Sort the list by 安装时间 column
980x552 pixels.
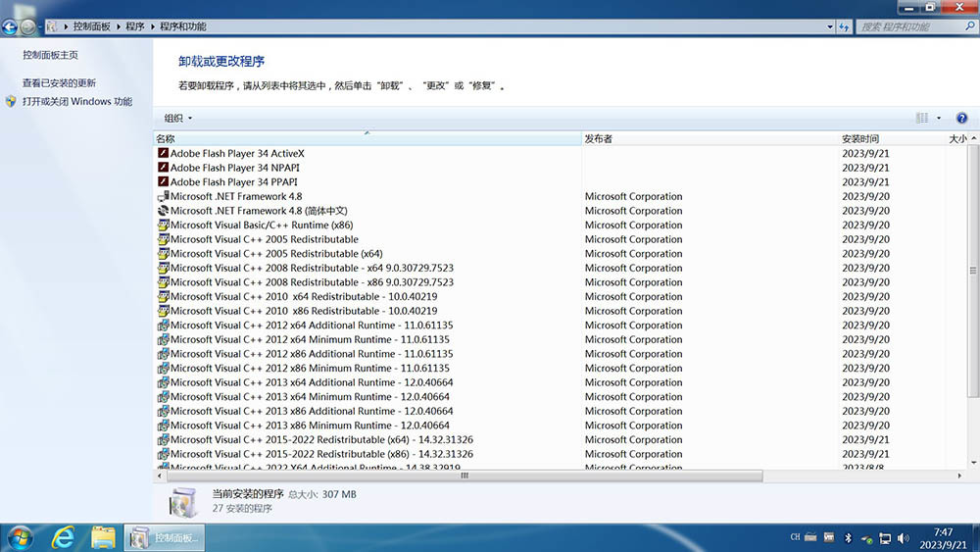click(x=860, y=139)
